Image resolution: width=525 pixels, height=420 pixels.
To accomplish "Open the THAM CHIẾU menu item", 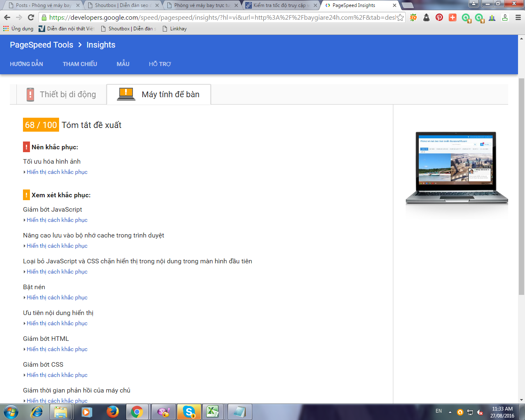I will (x=80, y=64).
